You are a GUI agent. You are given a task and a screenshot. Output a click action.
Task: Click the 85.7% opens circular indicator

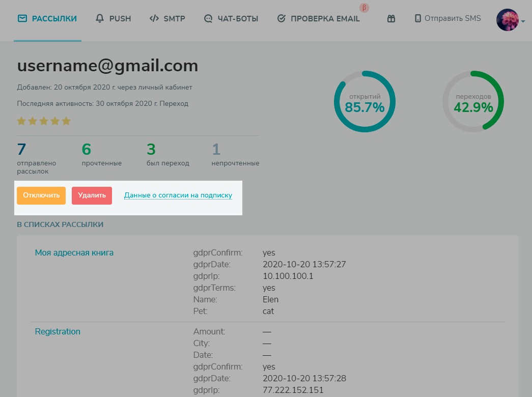click(x=365, y=101)
